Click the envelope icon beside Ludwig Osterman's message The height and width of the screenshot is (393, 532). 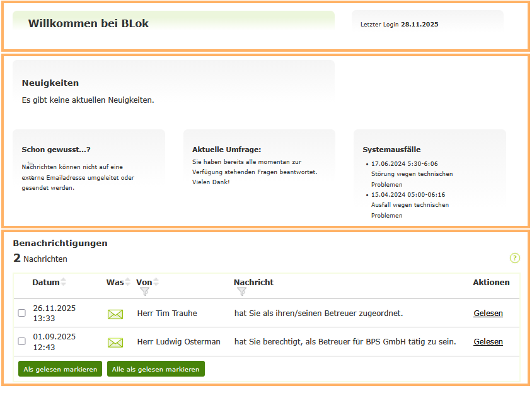(x=115, y=342)
